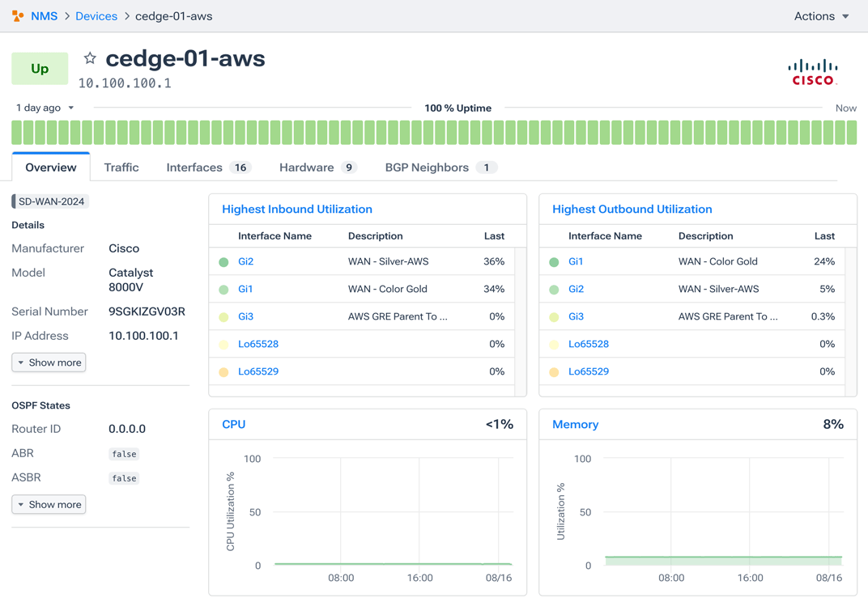
Task: Click green status dot for outbound Gi1
Action: pyautogui.click(x=555, y=262)
